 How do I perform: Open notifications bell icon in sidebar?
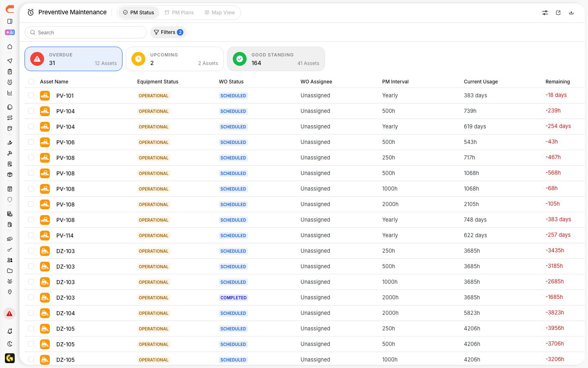coord(10,331)
